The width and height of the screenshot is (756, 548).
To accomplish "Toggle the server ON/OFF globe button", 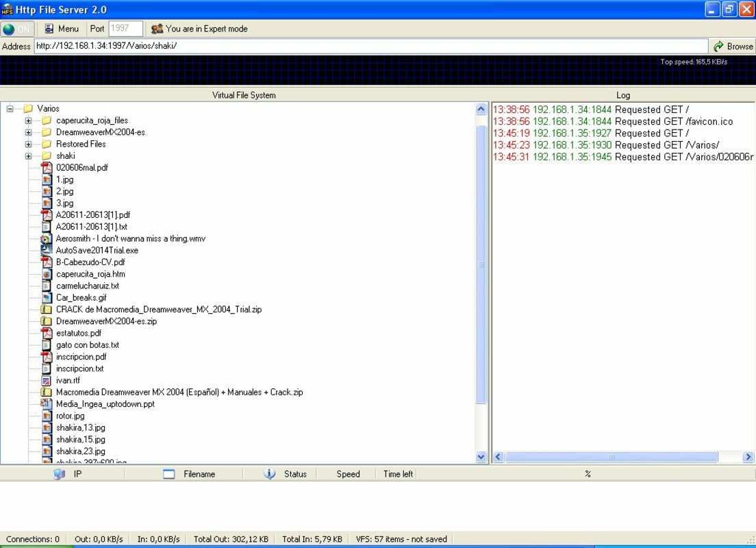I will coord(17,29).
